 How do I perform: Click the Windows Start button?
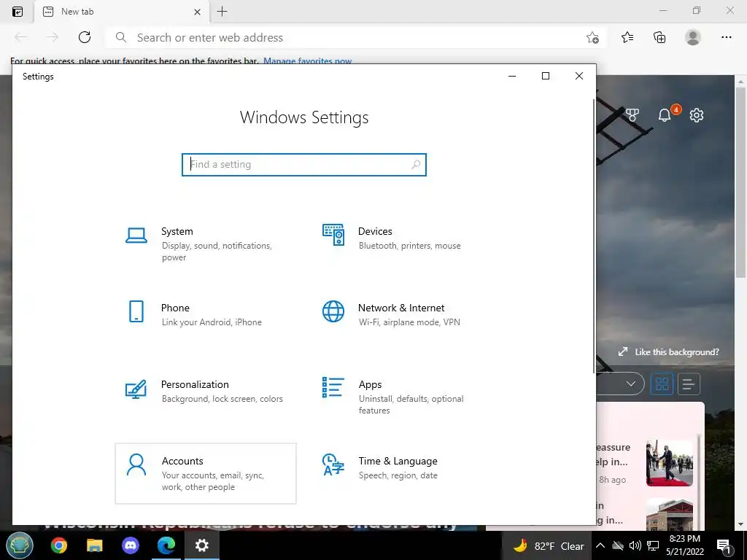[20, 545]
